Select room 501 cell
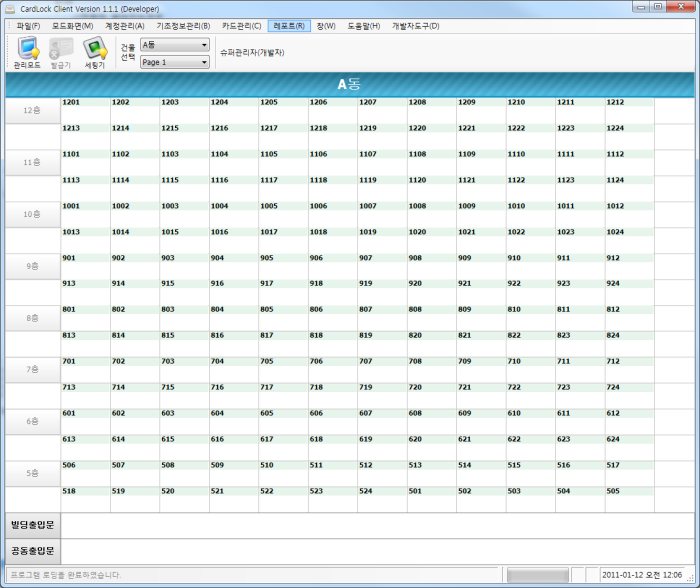Image resolution: width=700 pixels, height=588 pixels. tap(432, 499)
